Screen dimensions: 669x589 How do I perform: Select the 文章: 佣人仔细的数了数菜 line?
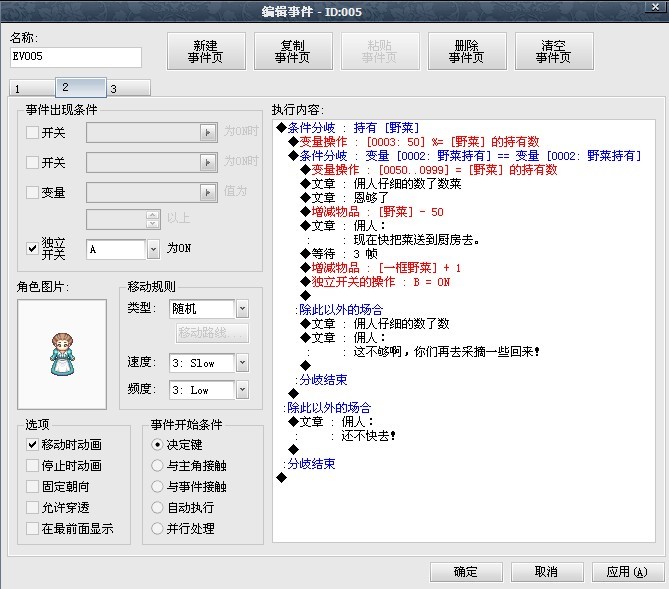381,184
